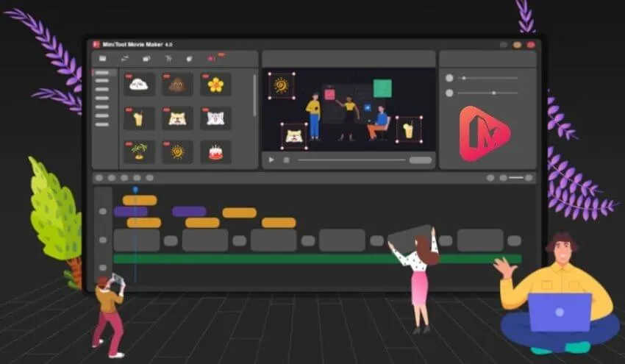Stop the preview playback
The height and width of the screenshot is (364, 625).
coord(286,160)
